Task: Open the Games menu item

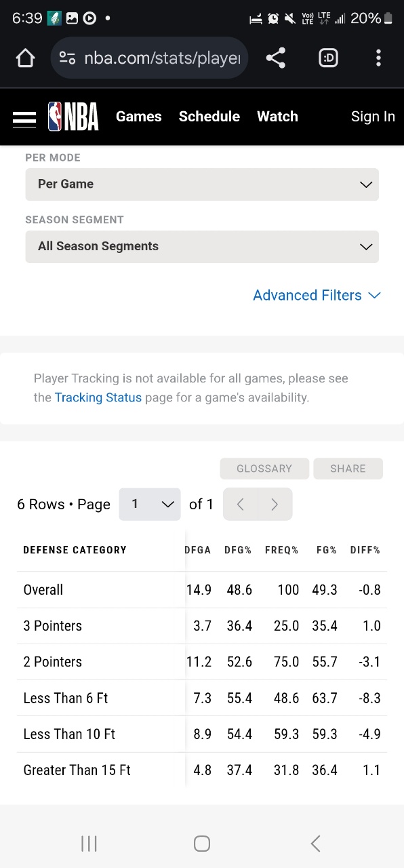Action: 138,117
